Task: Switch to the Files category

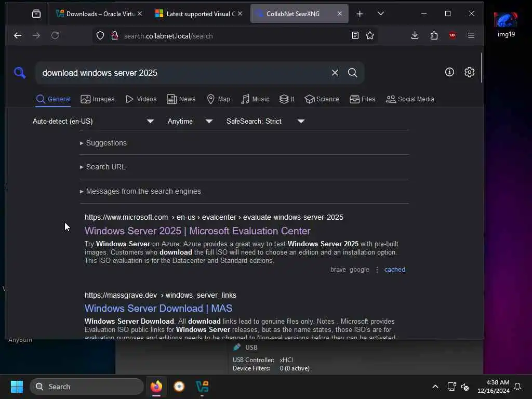Action: point(362,99)
